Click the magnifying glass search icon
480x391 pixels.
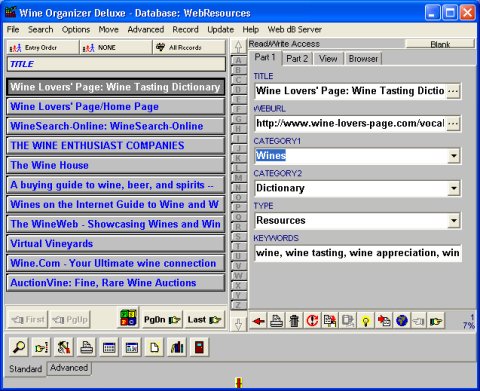coord(19,347)
